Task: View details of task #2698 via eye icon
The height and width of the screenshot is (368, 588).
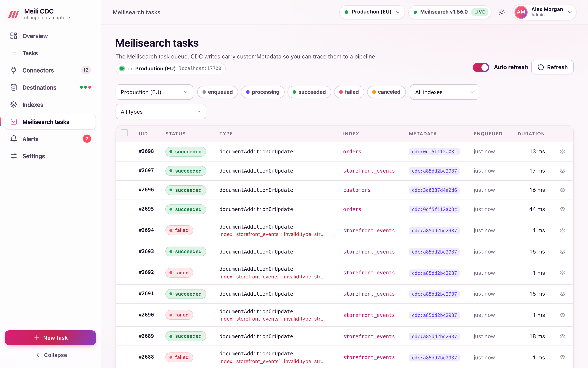Action: [x=562, y=151]
